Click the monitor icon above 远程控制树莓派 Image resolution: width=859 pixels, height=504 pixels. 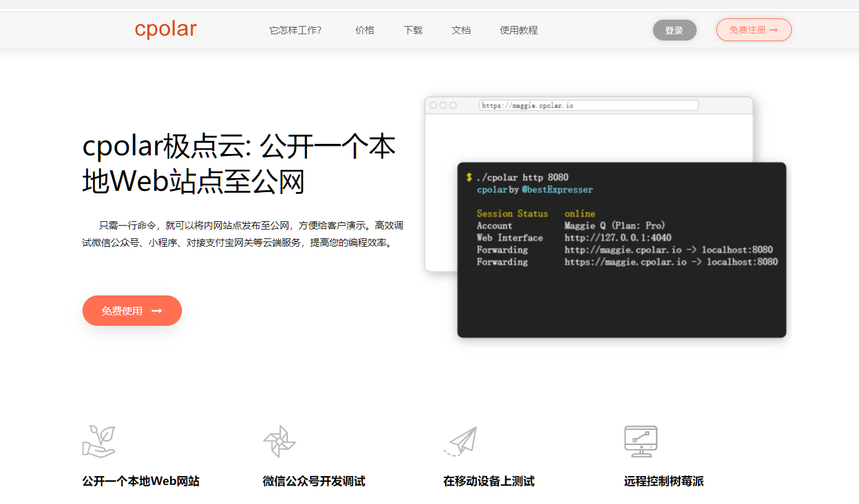tap(641, 441)
